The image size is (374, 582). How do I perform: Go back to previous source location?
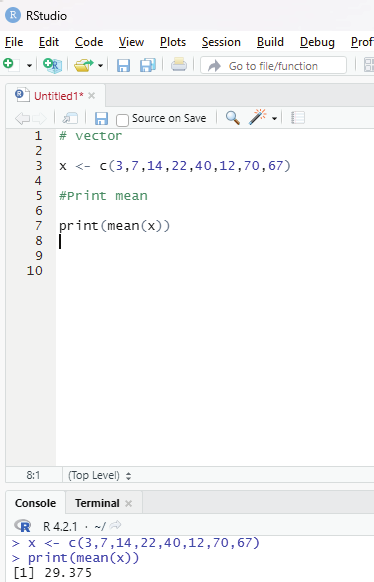click(22, 118)
